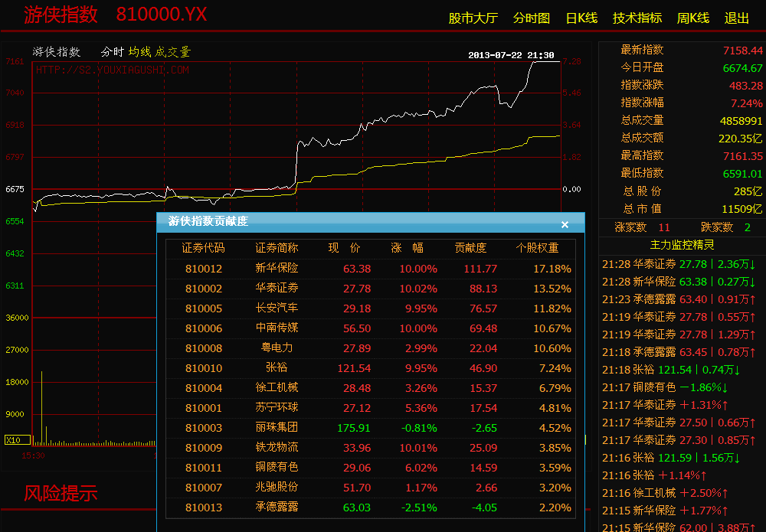Open the 周K线 chart

click(692, 18)
